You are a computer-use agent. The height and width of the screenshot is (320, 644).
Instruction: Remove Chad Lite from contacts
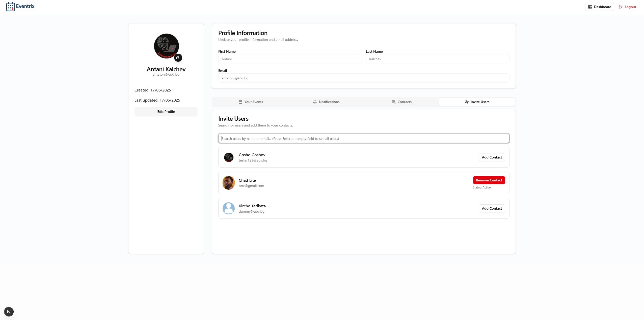(x=489, y=180)
